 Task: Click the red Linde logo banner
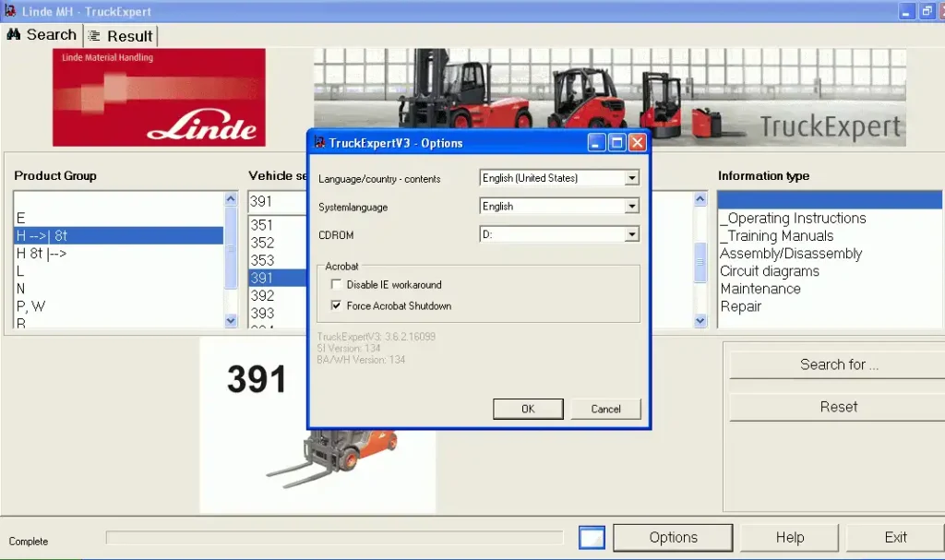pyautogui.click(x=157, y=96)
